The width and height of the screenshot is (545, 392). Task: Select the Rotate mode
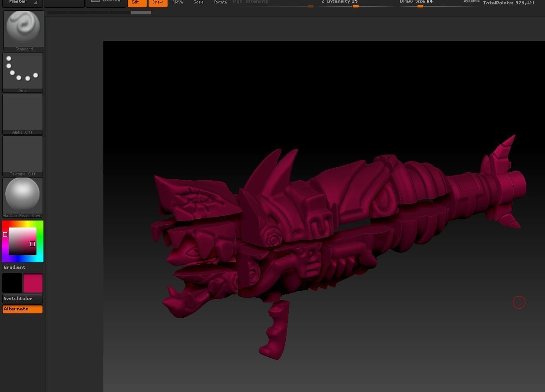tap(220, 3)
